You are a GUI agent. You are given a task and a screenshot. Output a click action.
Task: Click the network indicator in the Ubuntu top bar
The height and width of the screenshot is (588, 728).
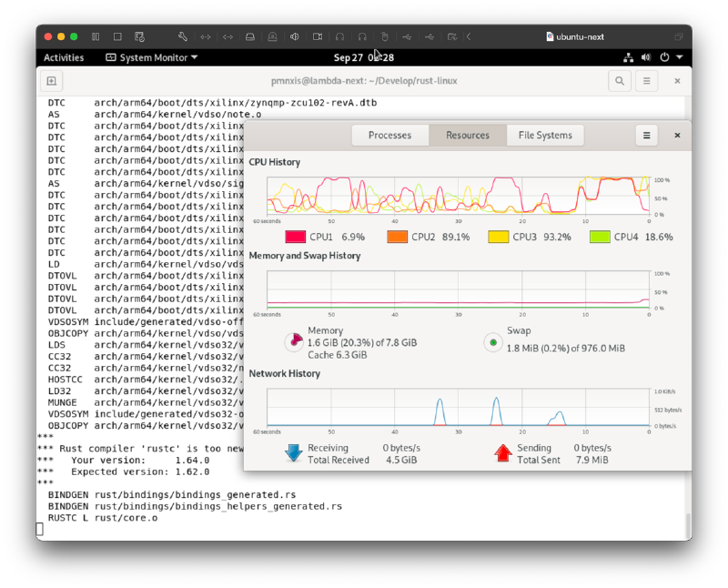[628, 57]
